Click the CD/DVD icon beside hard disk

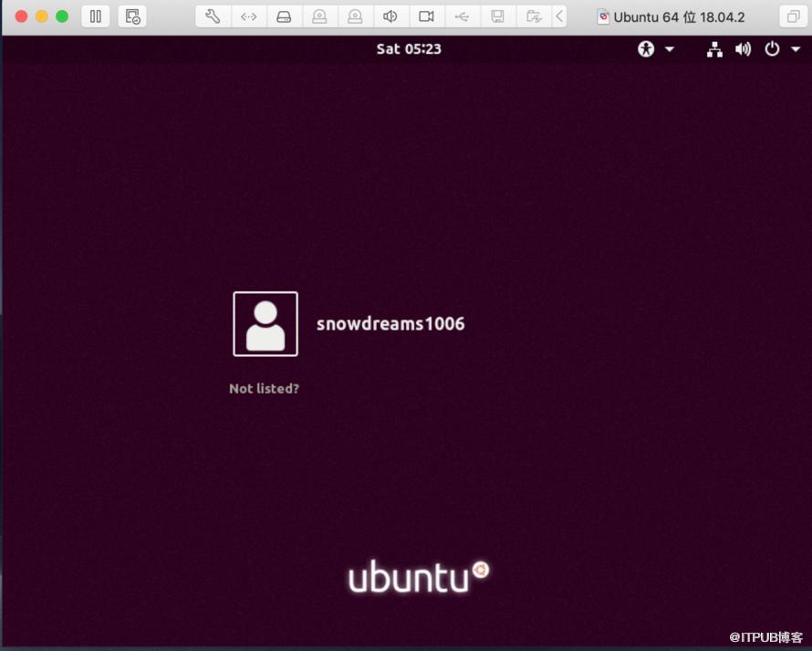tap(319, 16)
